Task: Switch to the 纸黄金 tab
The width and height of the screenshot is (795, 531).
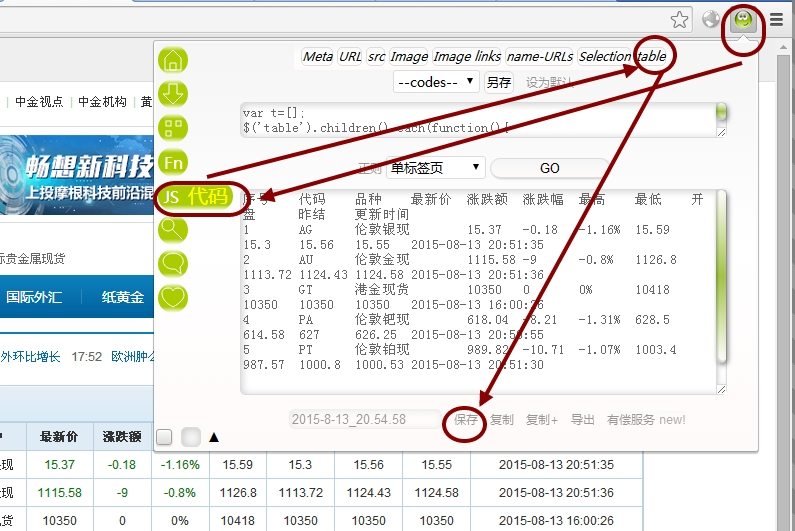Action: pyautogui.click(x=123, y=297)
